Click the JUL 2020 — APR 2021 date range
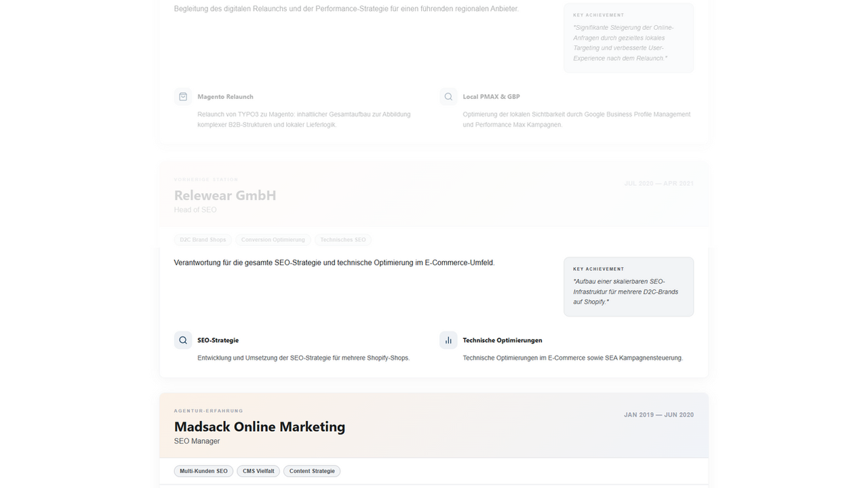Screen dimensions: 868x488 point(659,184)
